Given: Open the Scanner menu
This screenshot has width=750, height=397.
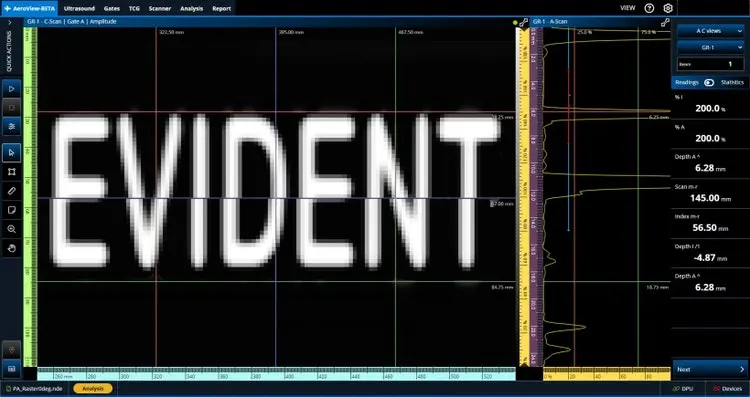Looking at the screenshot, I should (x=160, y=8).
